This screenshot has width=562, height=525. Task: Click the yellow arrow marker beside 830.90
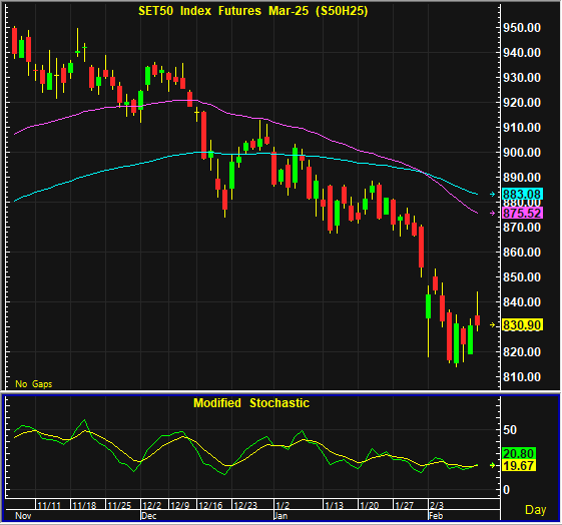pos(492,325)
